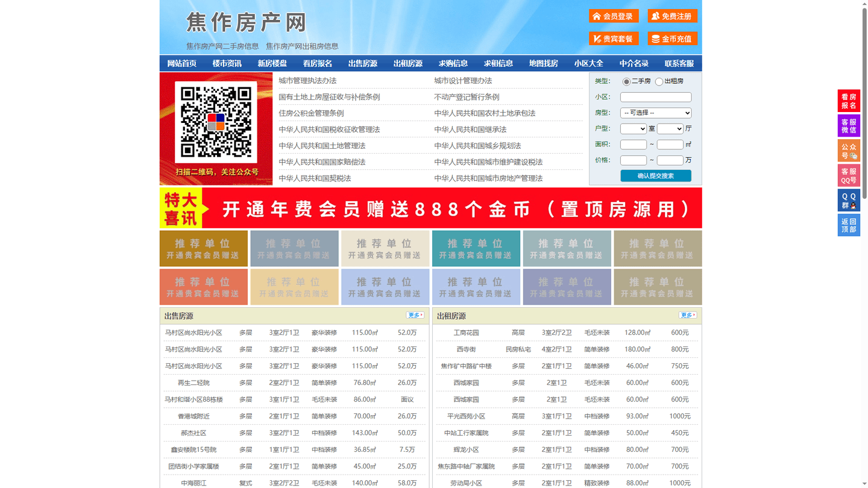
Task: Open the 再生二轻院 sale listing
Action: (193, 383)
